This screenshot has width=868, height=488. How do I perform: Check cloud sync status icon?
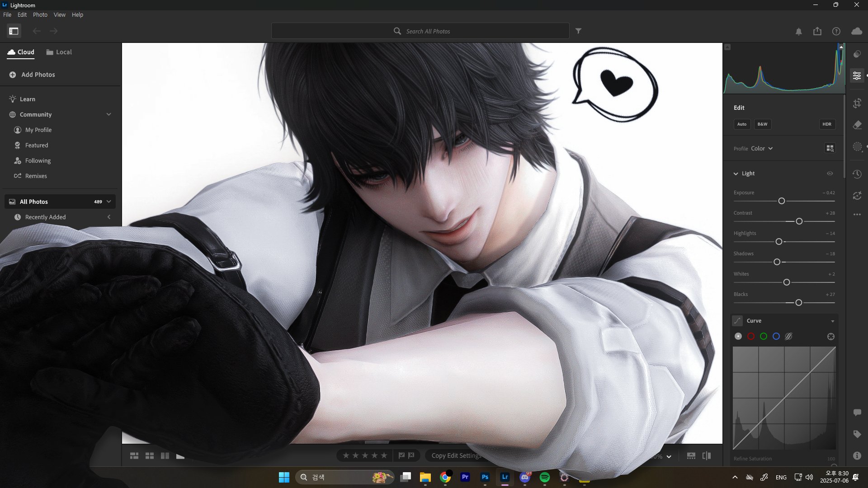857,31
